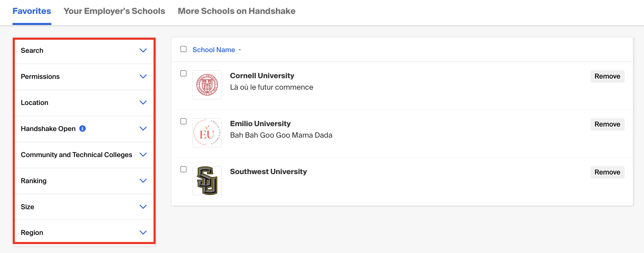Screen dimensions: 644x253
Task: Remove Southwest University from favorites
Action: coord(607,172)
